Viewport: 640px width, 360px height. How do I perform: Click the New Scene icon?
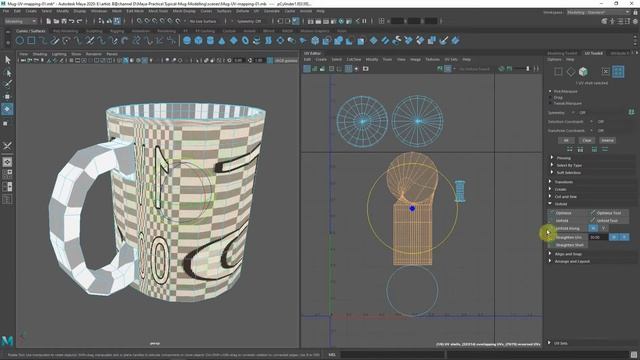click(49, 21)
